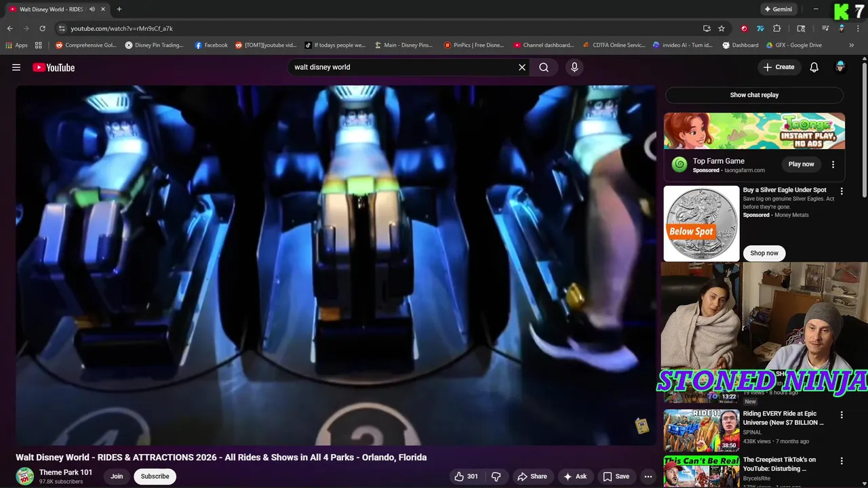The width and height of the screenshot is (868, 488).
Task: Click SPINAL channel name
Action: click(752, 432)
